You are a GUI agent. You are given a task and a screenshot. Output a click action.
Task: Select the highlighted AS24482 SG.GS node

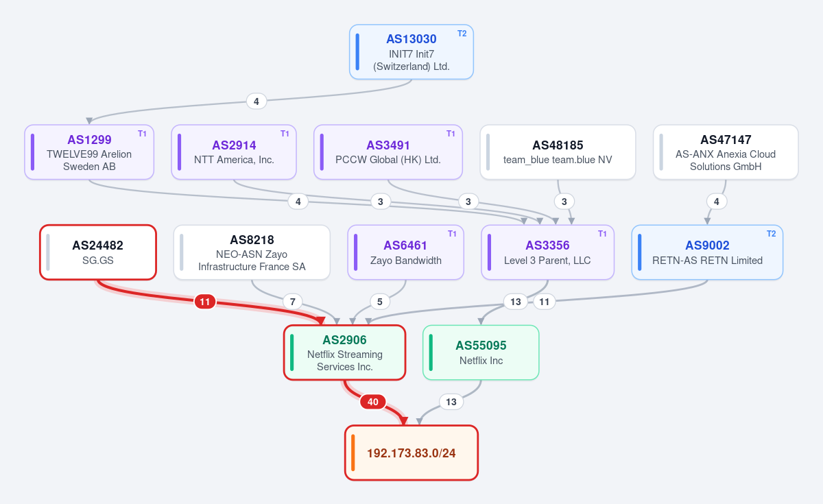point(98,252)
